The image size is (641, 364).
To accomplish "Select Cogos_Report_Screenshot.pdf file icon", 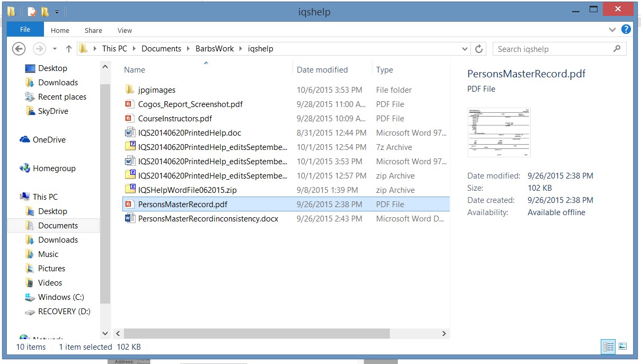I will (x=130, y=104).
